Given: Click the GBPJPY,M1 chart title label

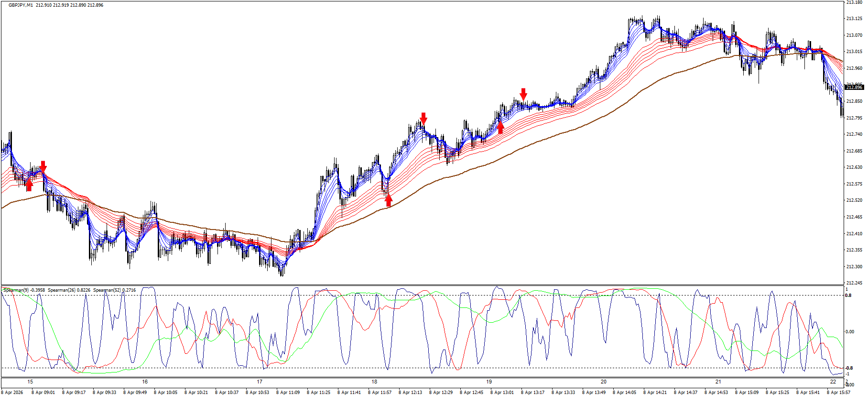Looking at the screenshot, I should point(21,5).
